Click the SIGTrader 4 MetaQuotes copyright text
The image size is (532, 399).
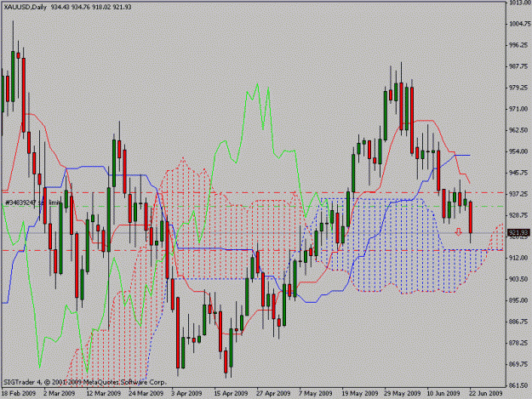point(84,382)
